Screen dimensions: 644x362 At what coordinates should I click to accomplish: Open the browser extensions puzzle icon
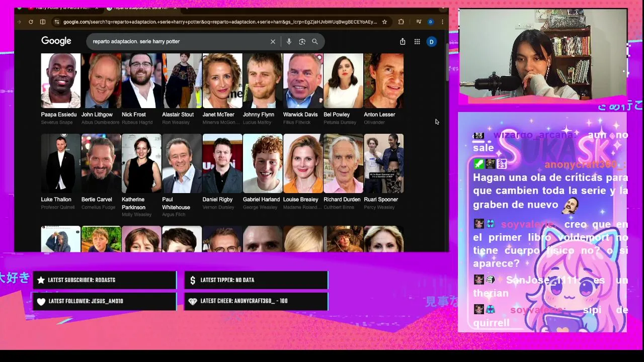(x=401, y=22)
